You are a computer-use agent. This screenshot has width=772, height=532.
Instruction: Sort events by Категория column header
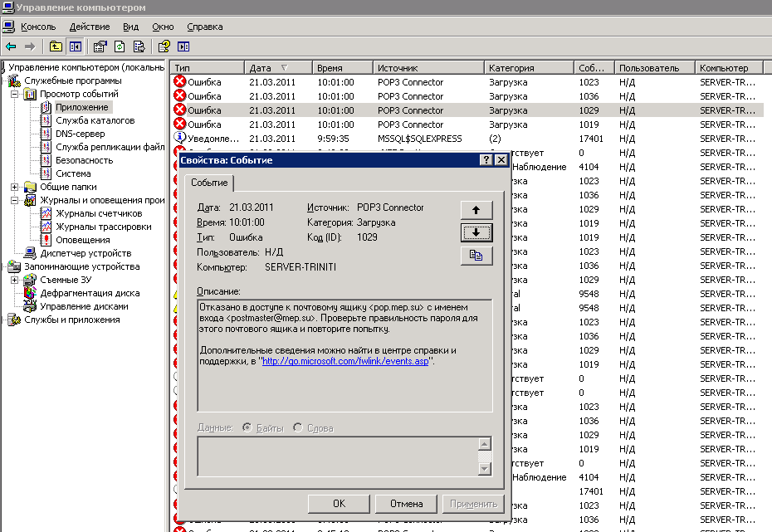pyautogui.click(x=530, y=68)
